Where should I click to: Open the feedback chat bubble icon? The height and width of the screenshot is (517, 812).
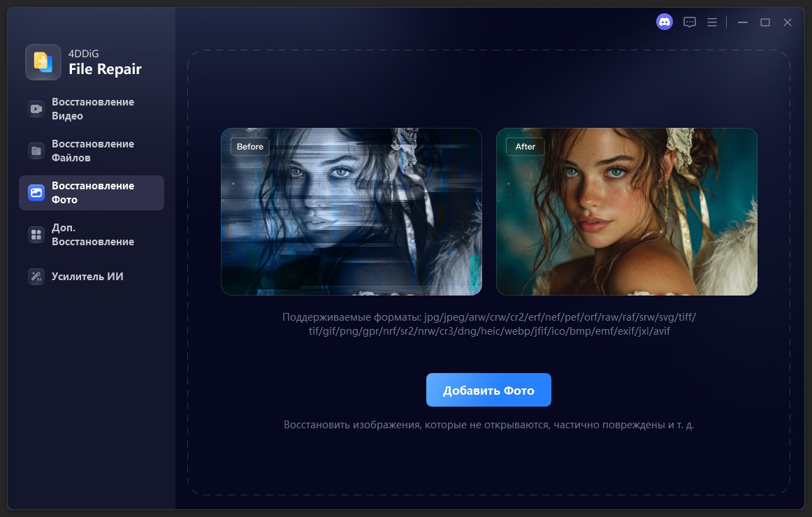pyautogui.click(x=690, y=22)
